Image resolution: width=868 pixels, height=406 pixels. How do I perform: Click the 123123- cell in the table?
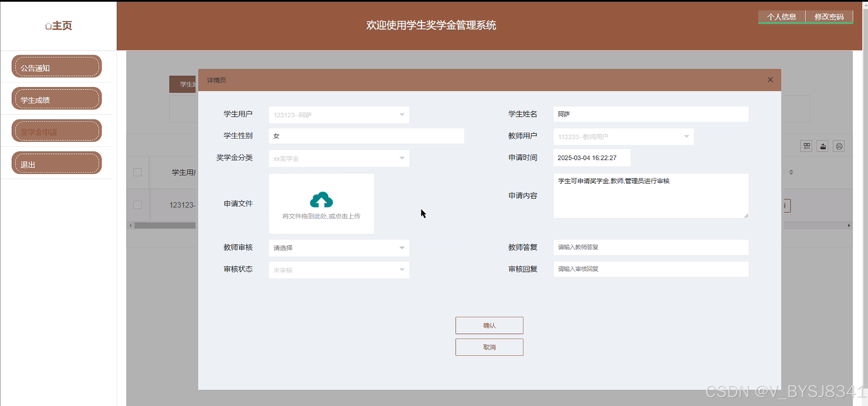coord(182,205)
